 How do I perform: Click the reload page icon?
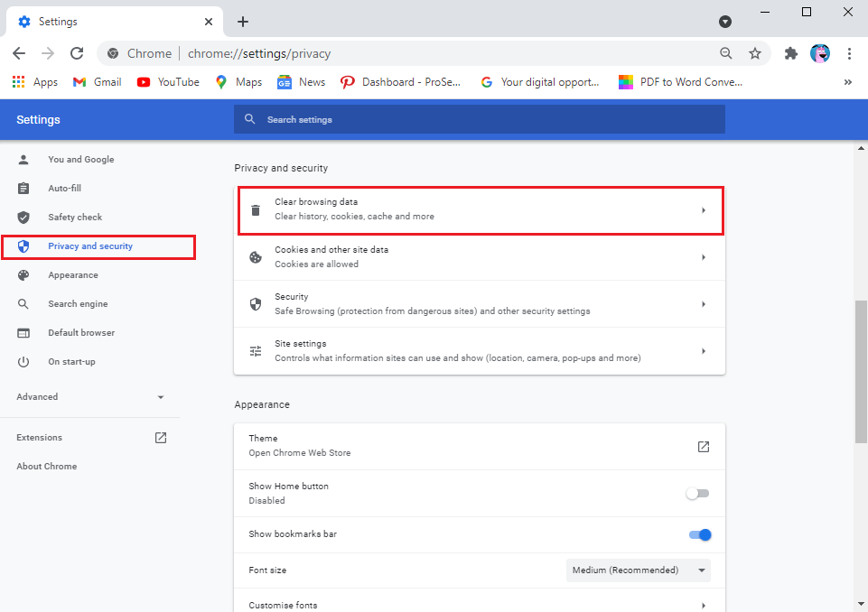point(77,53)
